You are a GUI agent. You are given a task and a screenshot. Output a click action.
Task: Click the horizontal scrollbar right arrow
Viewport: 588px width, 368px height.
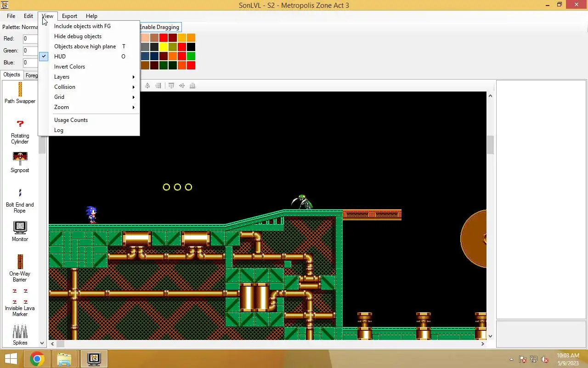click(482, 344)
